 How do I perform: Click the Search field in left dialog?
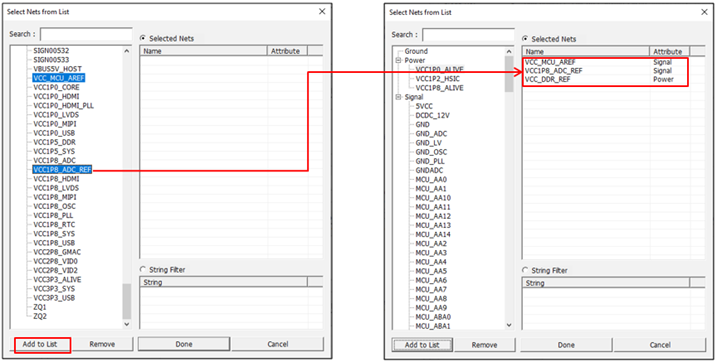[x=86, y=34]
